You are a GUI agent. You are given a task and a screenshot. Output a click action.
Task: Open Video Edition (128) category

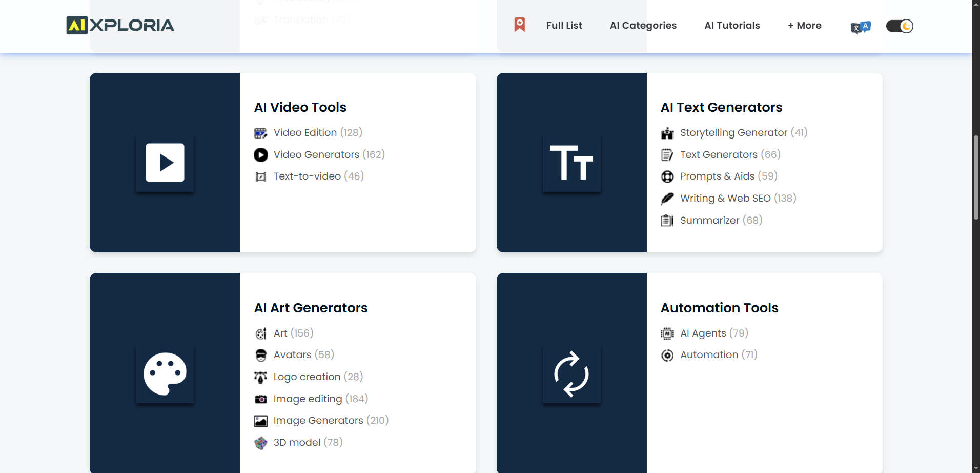click(318, 132)
